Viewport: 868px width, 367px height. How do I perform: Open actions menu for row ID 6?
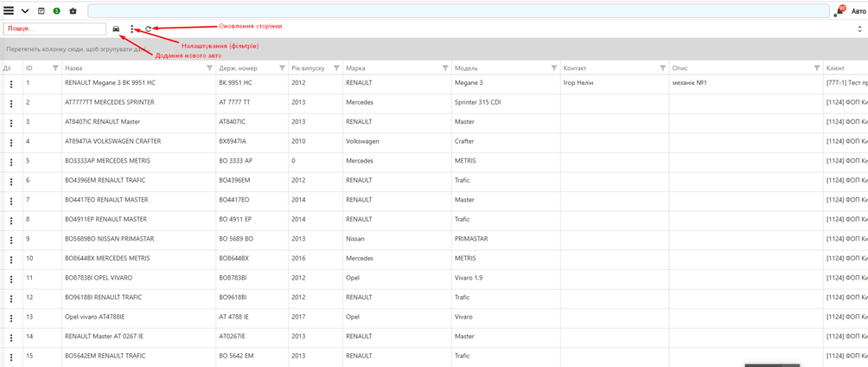(x=11, y=181)
